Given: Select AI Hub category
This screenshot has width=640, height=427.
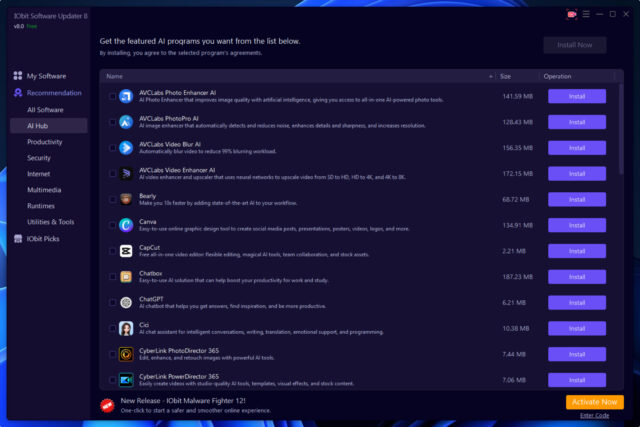Looking at the screenshot, I should 49,126.
